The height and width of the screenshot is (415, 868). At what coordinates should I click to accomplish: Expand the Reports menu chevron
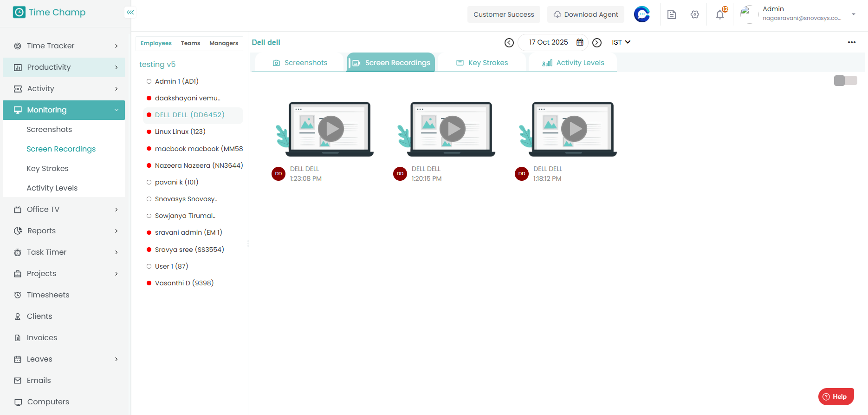(117, 231)
